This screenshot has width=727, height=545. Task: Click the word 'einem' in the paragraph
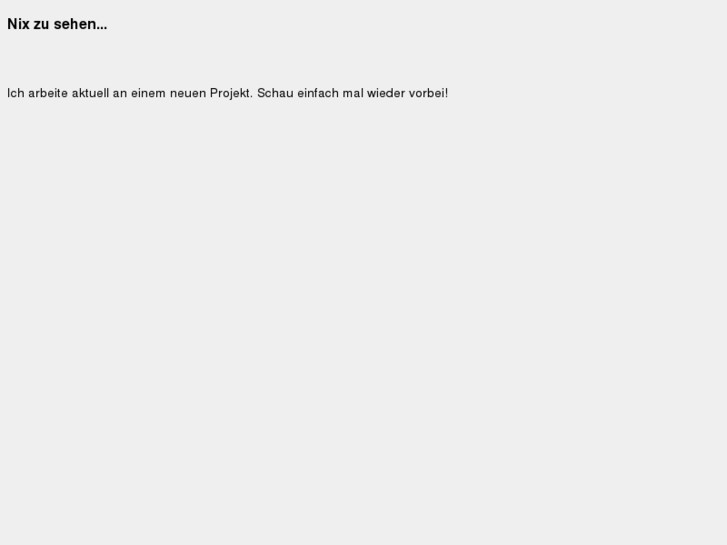coord(148,93)
